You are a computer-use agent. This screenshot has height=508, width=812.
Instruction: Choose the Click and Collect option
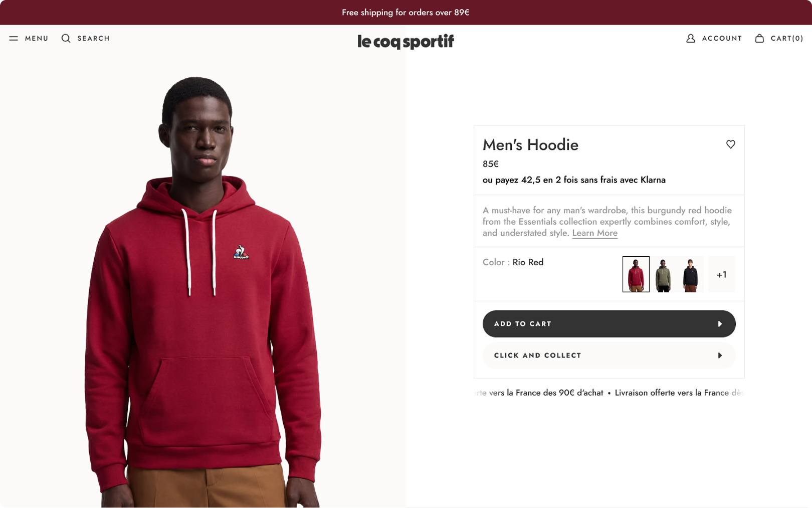537,356
